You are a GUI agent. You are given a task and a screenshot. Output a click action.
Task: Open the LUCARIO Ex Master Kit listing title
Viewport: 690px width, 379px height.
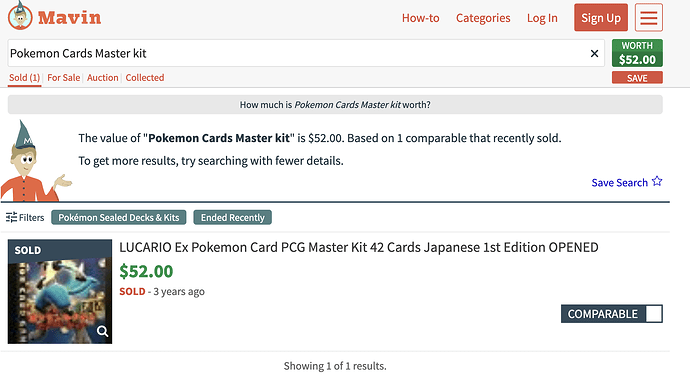(359, 247)
